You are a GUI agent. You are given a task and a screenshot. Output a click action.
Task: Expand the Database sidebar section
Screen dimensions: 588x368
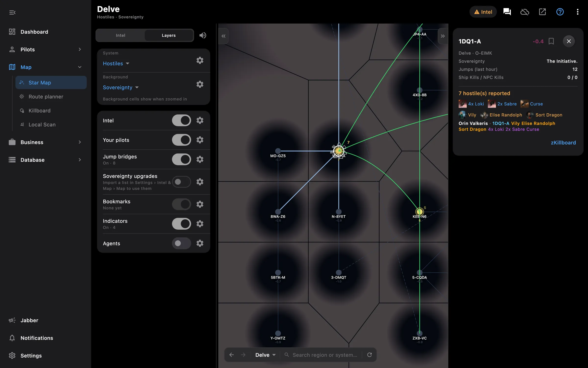pyautogui.click(x=46, y=160)
